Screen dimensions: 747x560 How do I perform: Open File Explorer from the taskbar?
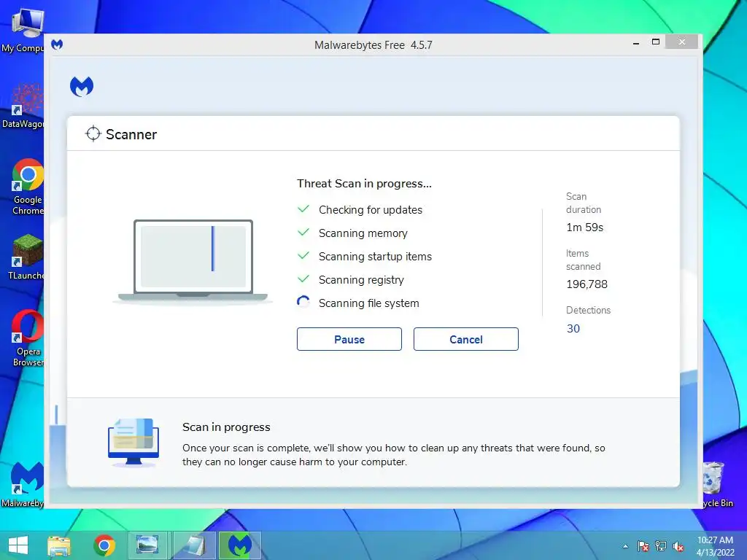tap(58, 545)
